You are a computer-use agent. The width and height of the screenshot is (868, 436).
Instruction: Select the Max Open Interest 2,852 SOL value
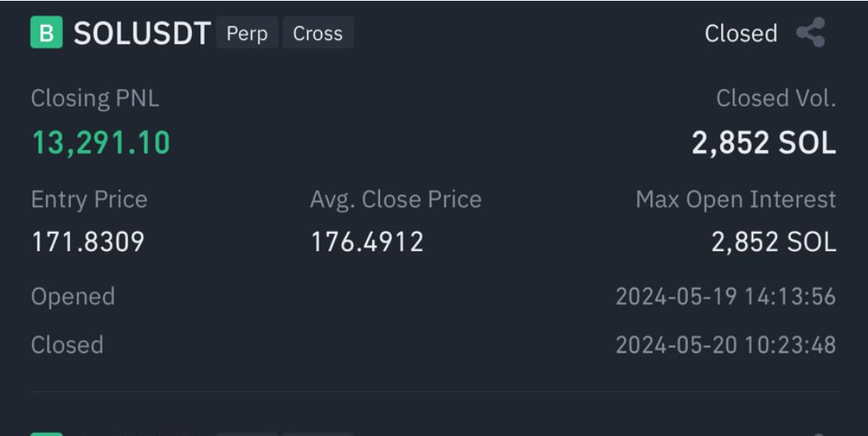[x=773, y=242]
